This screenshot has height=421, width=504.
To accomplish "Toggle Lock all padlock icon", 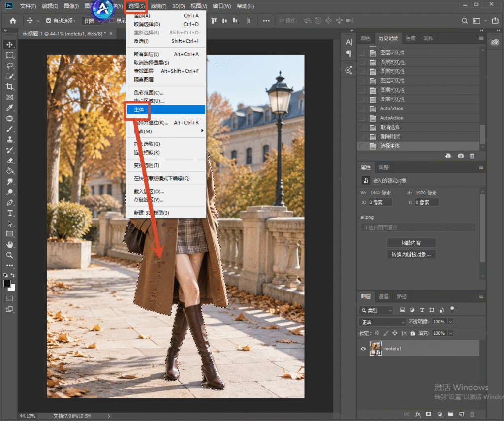I will point(413,333).
